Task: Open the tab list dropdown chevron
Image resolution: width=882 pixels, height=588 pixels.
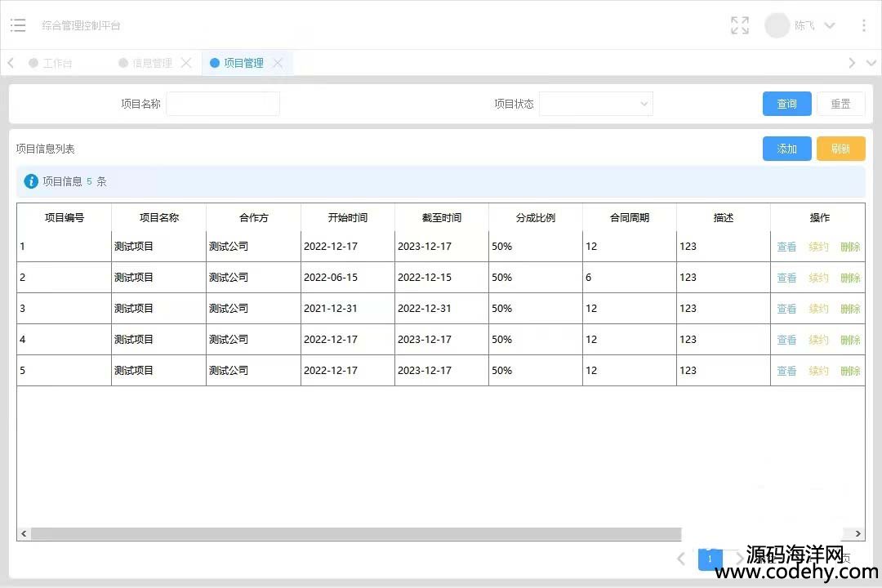Action: [871, 63]
